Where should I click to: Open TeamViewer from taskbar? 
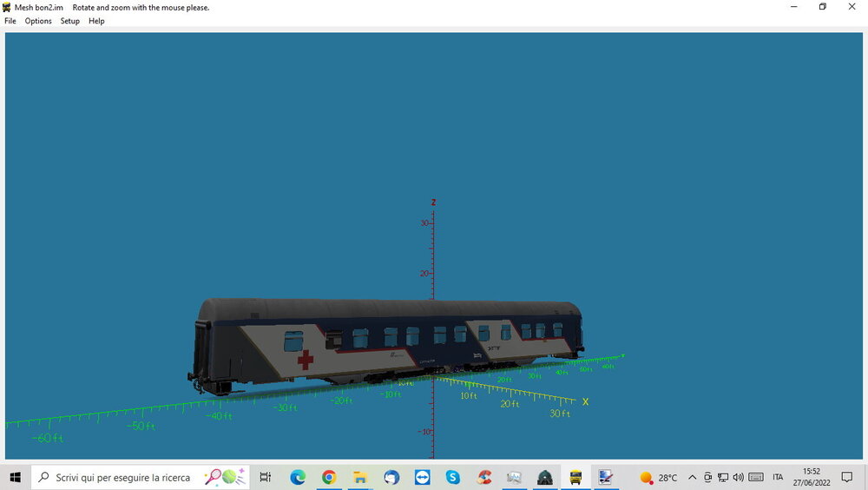tap(423, 477)
